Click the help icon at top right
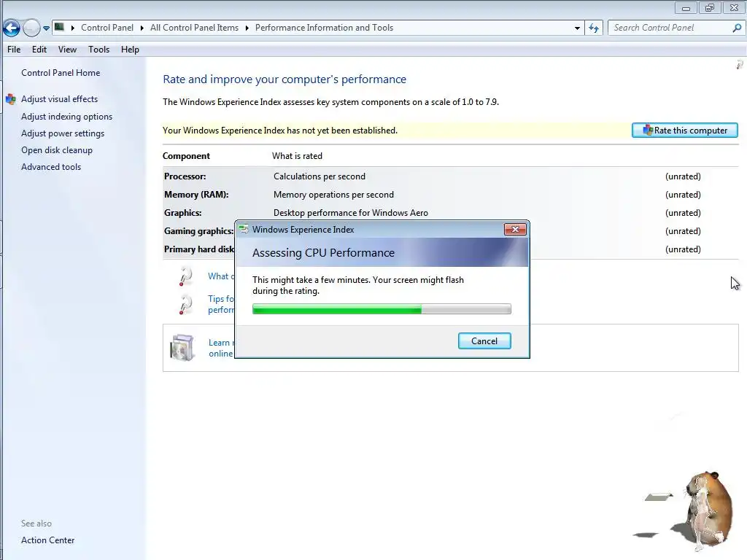747x560 pixels. tap(740, 65)
